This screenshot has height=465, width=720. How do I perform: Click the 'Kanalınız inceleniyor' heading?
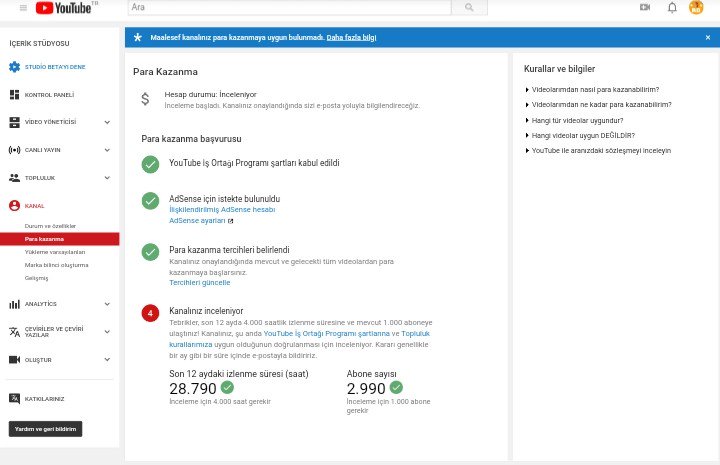206,311
